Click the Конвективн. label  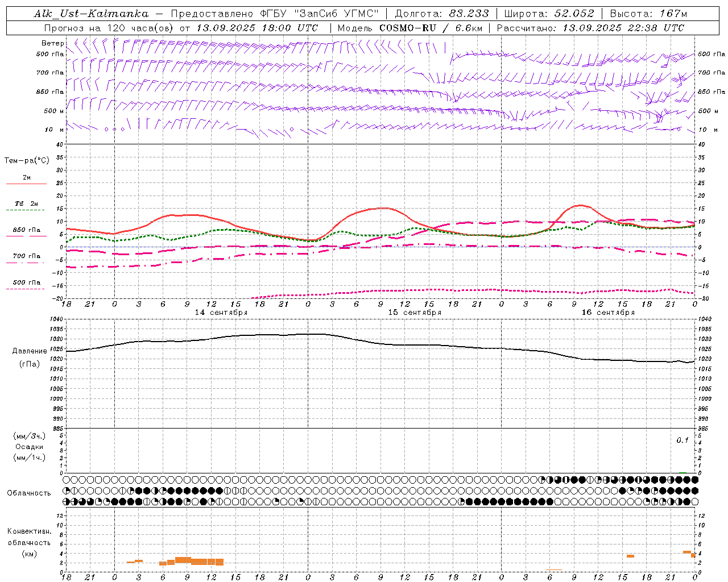pyautogui.click(x=29, y=531)
